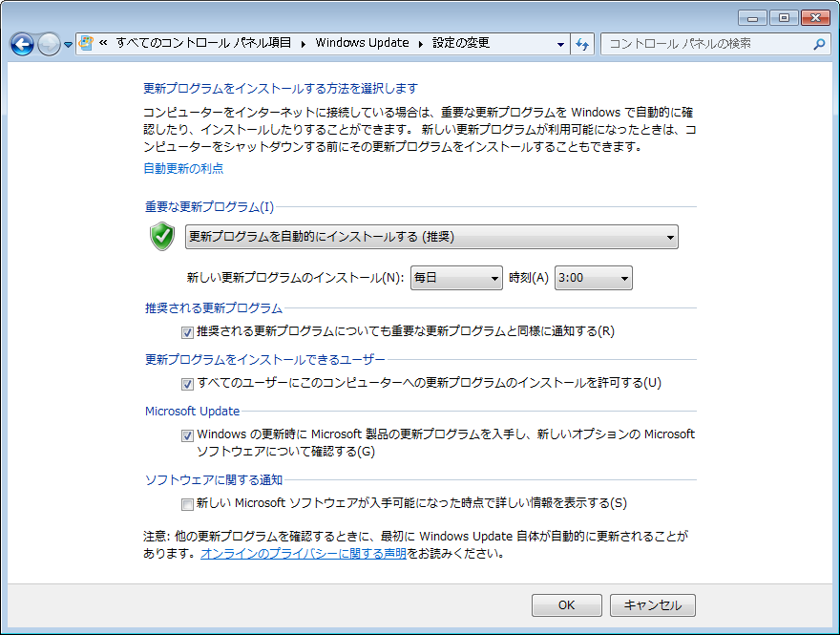Open the 毎日 install day dropdown
Viewport: 840px width, 635px height.
pos(456,278)
